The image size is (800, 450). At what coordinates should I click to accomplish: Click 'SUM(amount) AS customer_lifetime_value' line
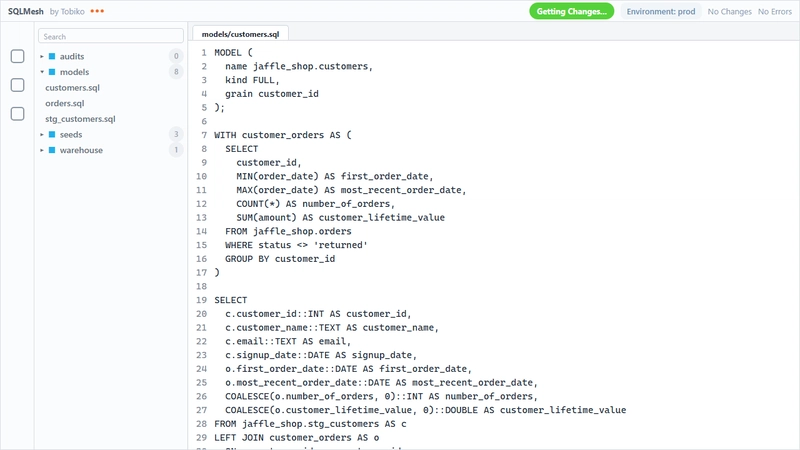tap(340, 218)
